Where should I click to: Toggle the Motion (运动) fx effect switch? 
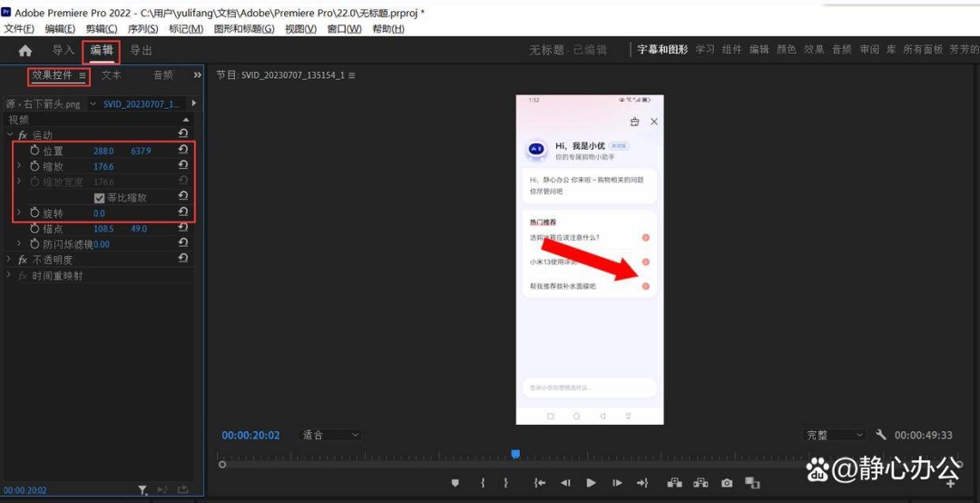(23, 135)
